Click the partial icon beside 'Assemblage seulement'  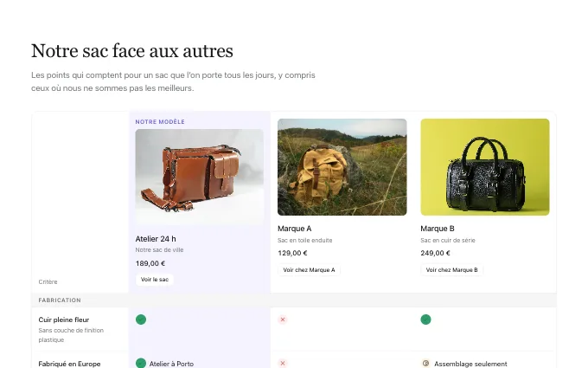425,363
